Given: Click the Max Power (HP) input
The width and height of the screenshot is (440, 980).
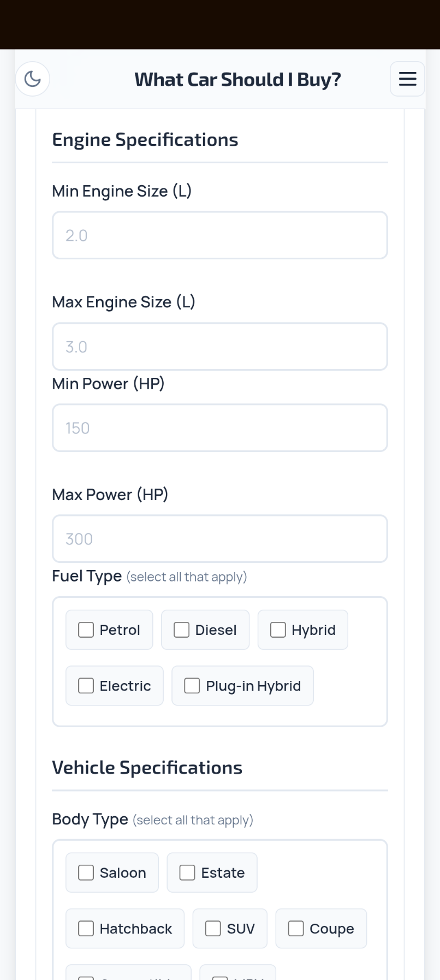Looking at the screenshot, I should pos(219,538).
